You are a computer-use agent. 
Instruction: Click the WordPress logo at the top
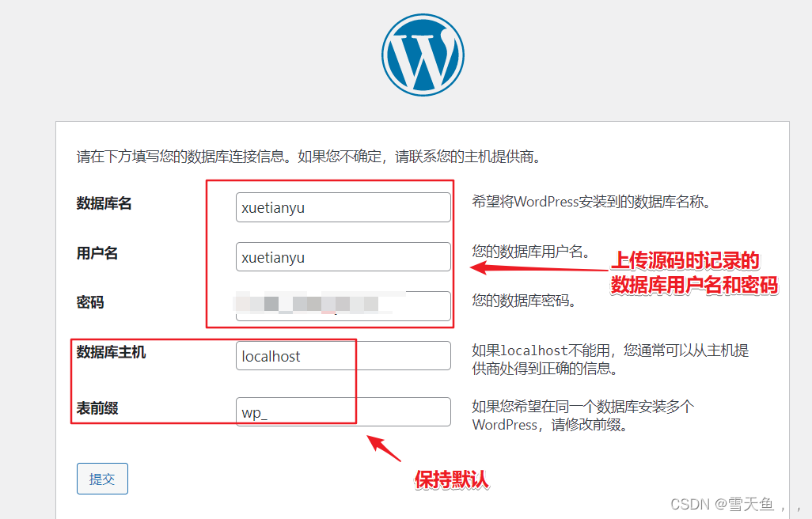pos(422,54)
